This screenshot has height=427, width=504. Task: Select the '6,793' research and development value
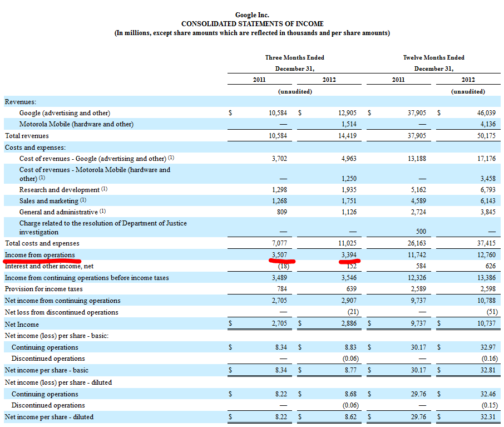pos(488,190)
